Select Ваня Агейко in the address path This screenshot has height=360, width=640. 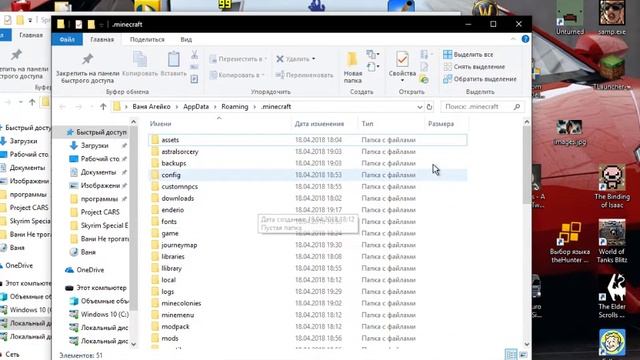point(151,107)
